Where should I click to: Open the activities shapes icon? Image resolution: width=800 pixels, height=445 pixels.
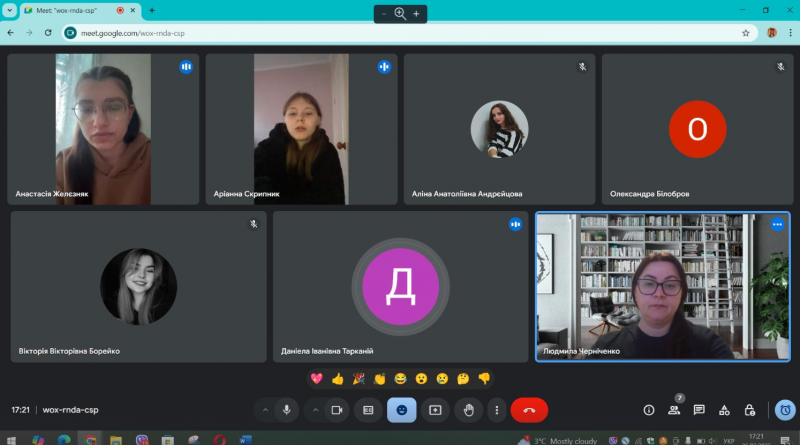pyautogui.click(x=724, y=410)
